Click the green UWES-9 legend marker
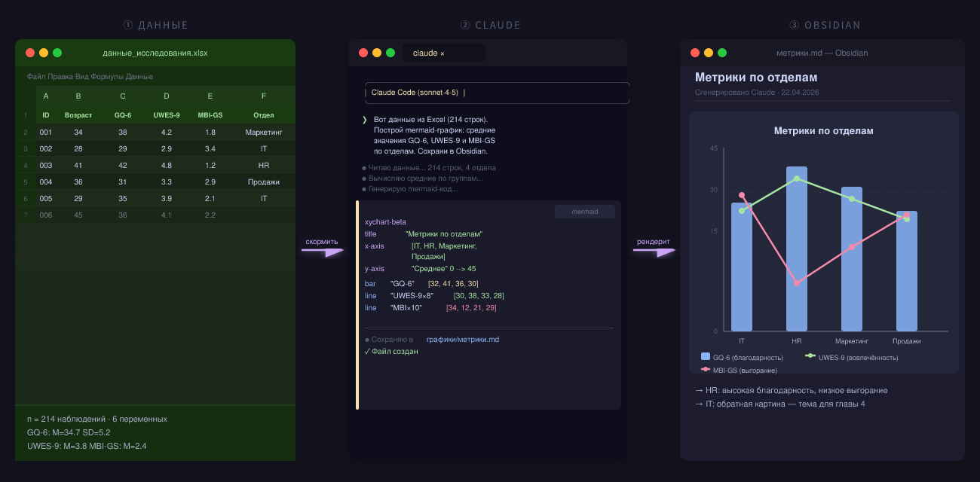Viewport: 980px width, 482px height. pos(810,355)
